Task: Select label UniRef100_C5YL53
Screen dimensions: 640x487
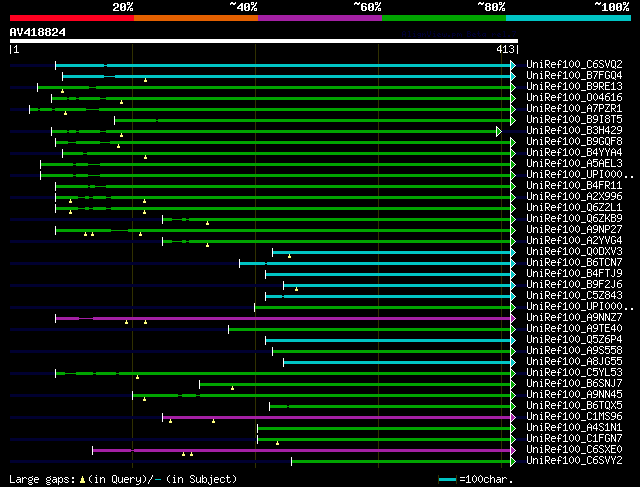Action: [574, 373]
